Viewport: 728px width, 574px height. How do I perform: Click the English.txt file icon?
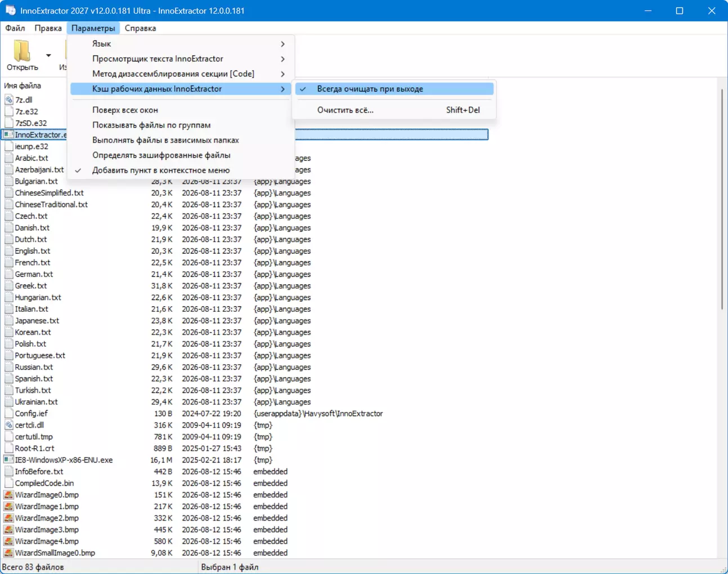pos(8,251)
